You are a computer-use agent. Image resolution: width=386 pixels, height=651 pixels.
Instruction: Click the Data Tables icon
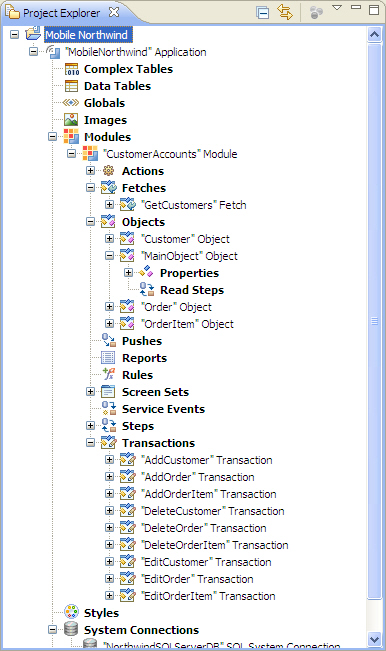pos(71,86)
